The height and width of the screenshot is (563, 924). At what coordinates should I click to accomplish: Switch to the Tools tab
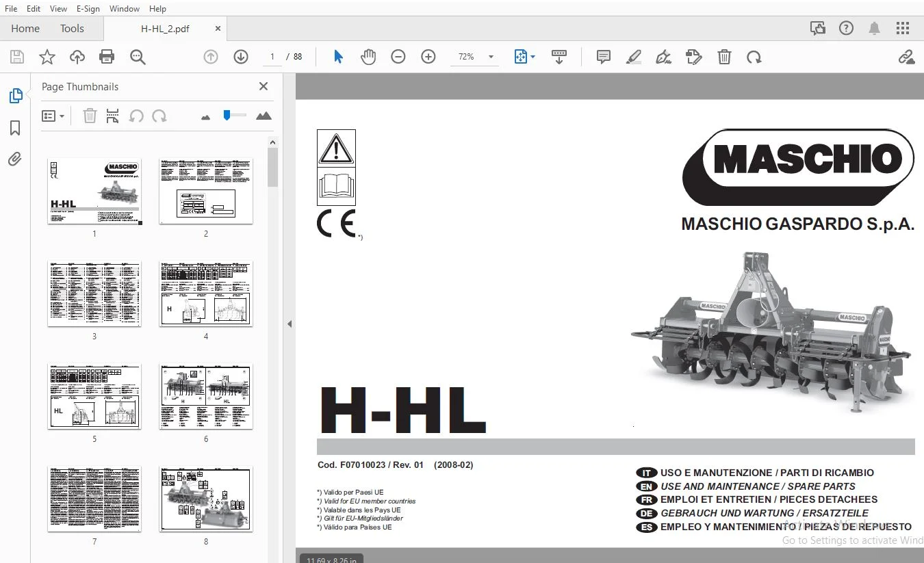click(72, 28)
